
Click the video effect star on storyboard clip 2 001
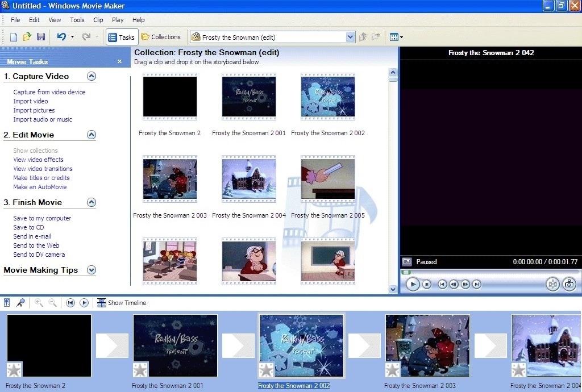tap(140, 369)
